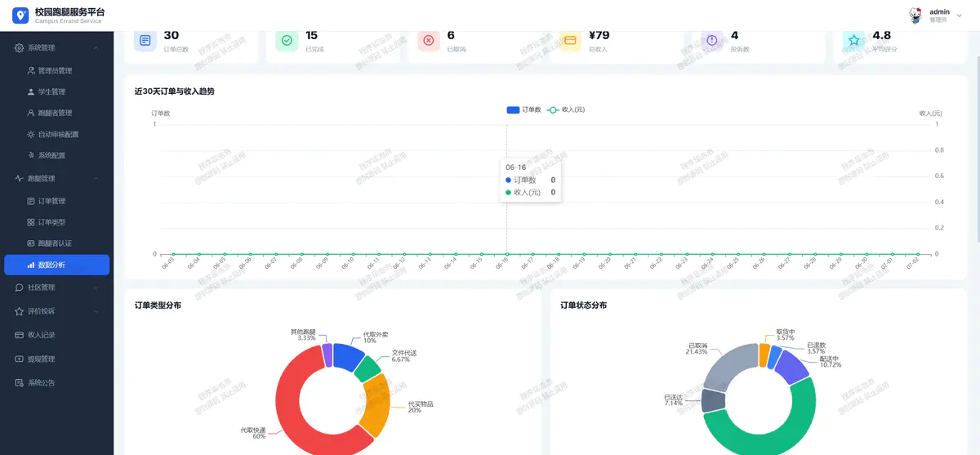This screenshot has width=980, height=455.
Task: Click the 提现管理 sidebar icon
Action: pos(20,359)
